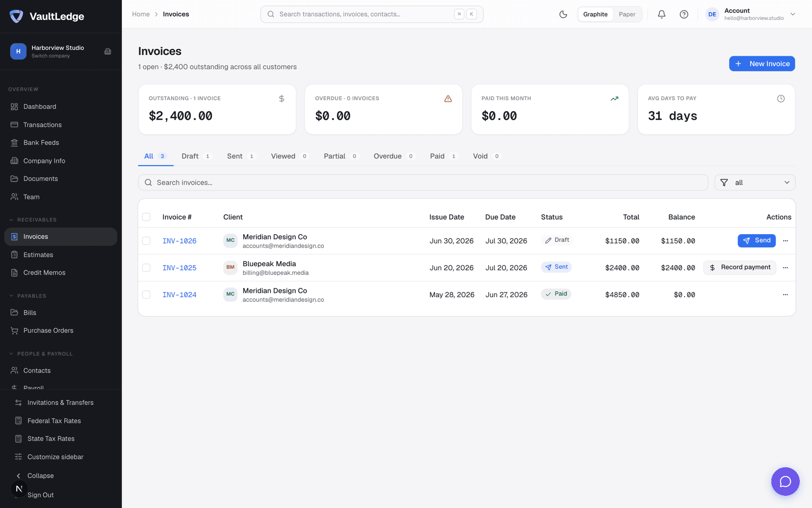Select the INV-1026 row checkbox
Screen dimensions: 812x508
pyautogui.click(x=146, y=241)
